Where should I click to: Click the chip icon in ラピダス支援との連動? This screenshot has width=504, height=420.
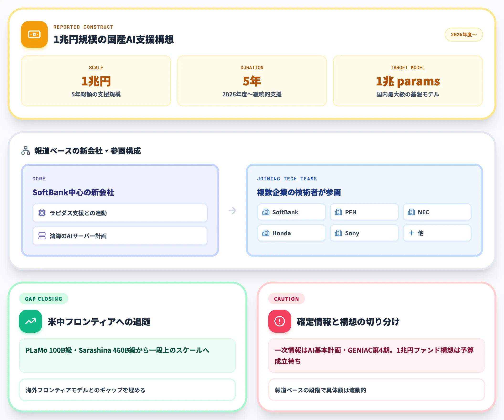pos(42,213)
